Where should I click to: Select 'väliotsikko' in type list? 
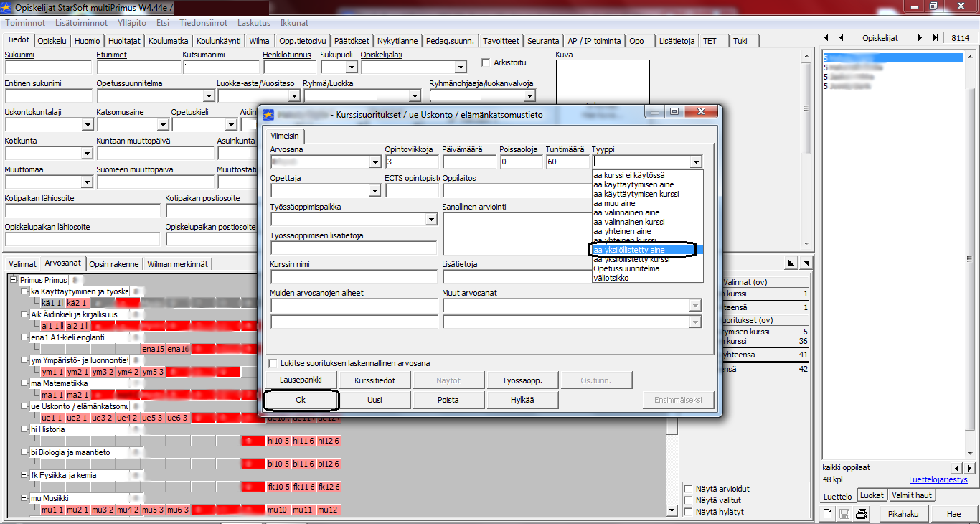click(x=648, y=278)
